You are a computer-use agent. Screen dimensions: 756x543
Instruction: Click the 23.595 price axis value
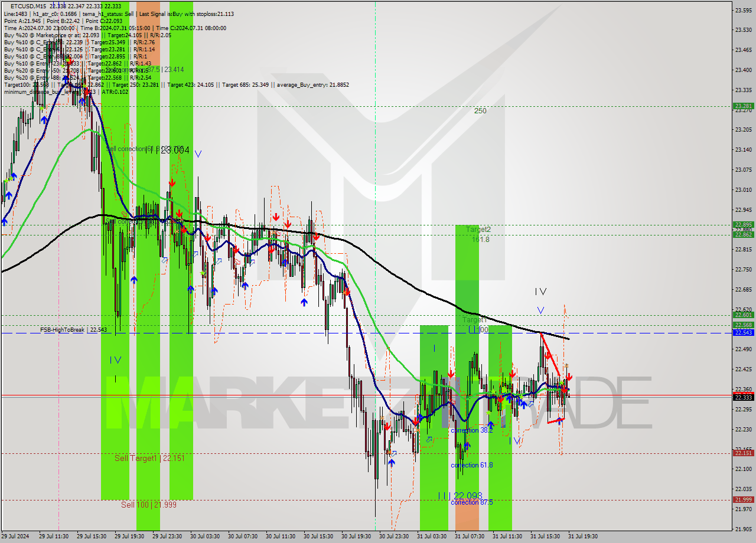pyautogui.click(x=743, y=10)
